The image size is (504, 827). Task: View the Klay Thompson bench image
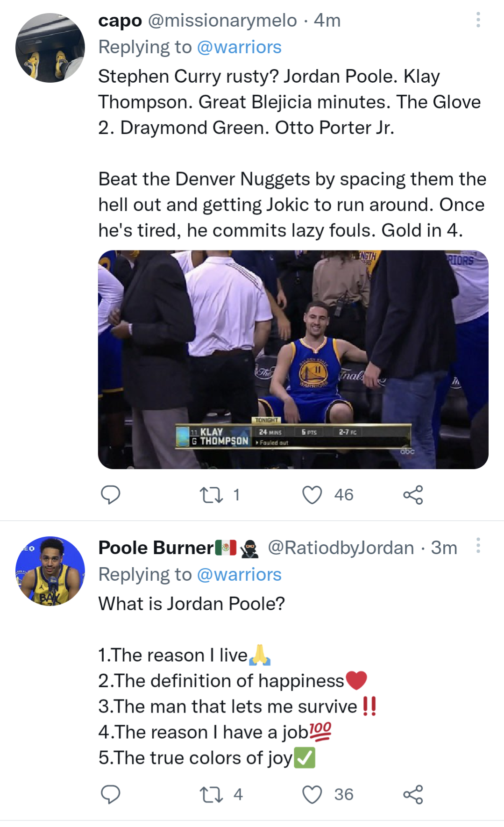click(293, 359)
